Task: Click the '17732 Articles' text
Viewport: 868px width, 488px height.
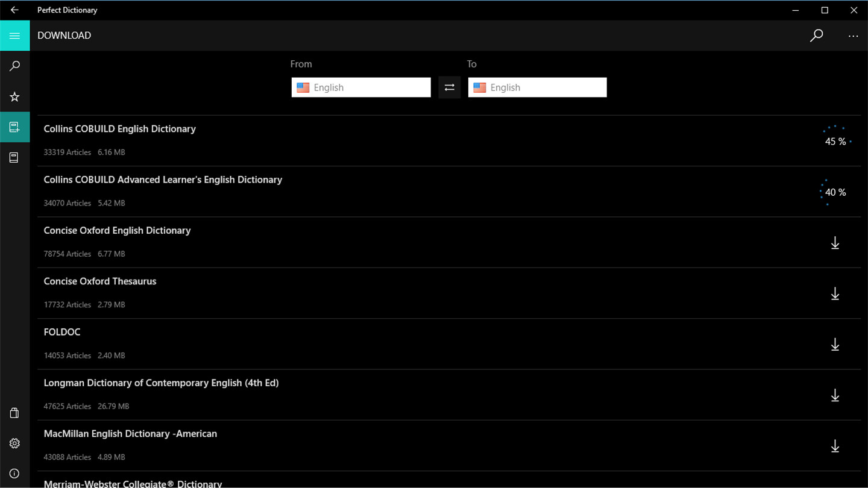Action: [68, 305]
